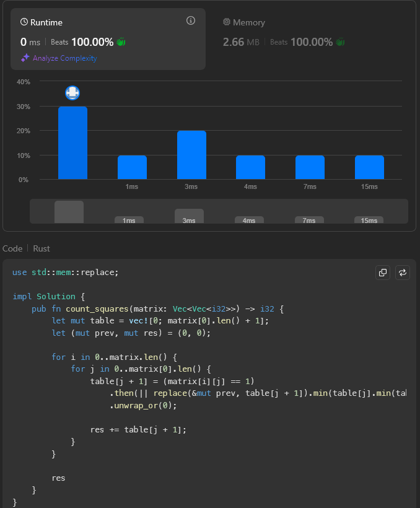Click the 1ms handle in the range minimap

(x=129, y=220)
